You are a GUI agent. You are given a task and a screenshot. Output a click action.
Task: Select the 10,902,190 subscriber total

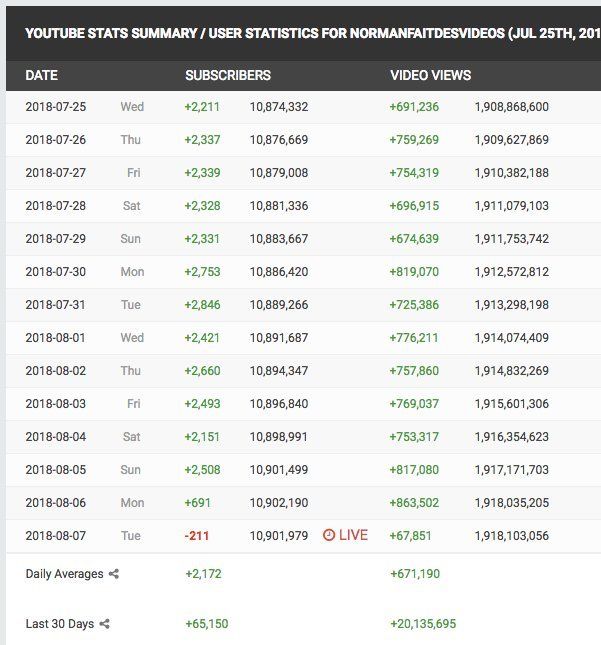(279, 503)
